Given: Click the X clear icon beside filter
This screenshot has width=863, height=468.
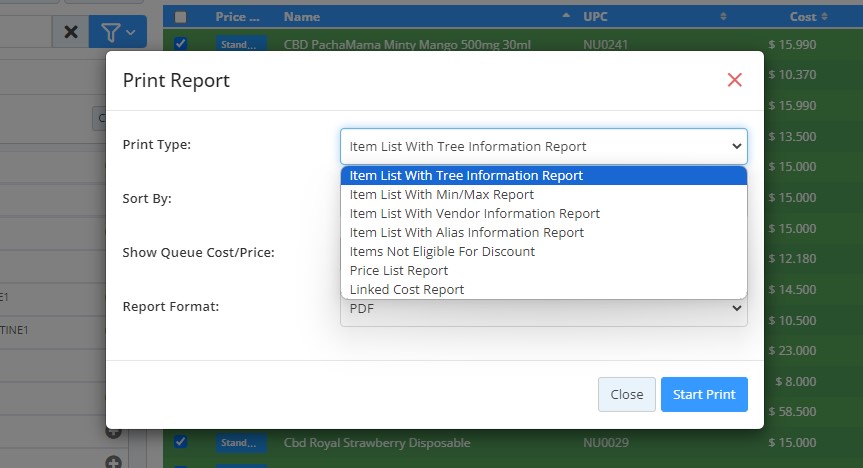Looking at the screenshot, I should pos(70,32).
